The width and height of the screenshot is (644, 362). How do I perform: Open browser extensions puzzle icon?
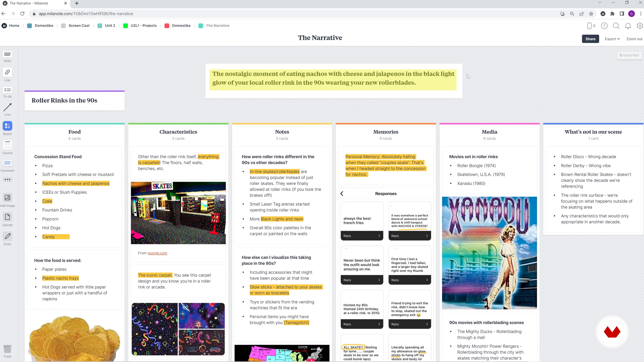[612, 13]
